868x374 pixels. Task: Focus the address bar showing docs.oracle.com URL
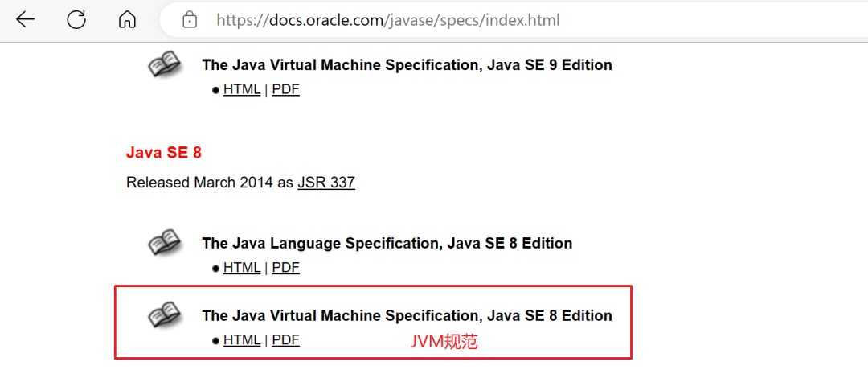click(514, 20)
